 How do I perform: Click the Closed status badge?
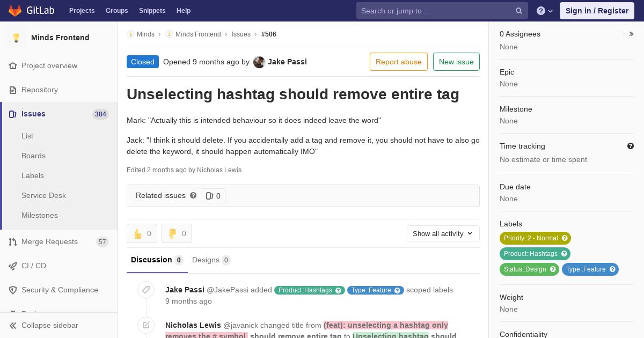coord(143,62)
